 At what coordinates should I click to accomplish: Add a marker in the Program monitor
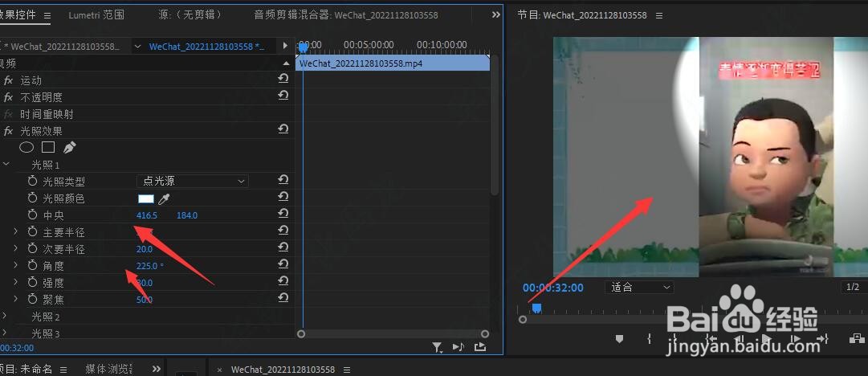(x=619, y=338)
